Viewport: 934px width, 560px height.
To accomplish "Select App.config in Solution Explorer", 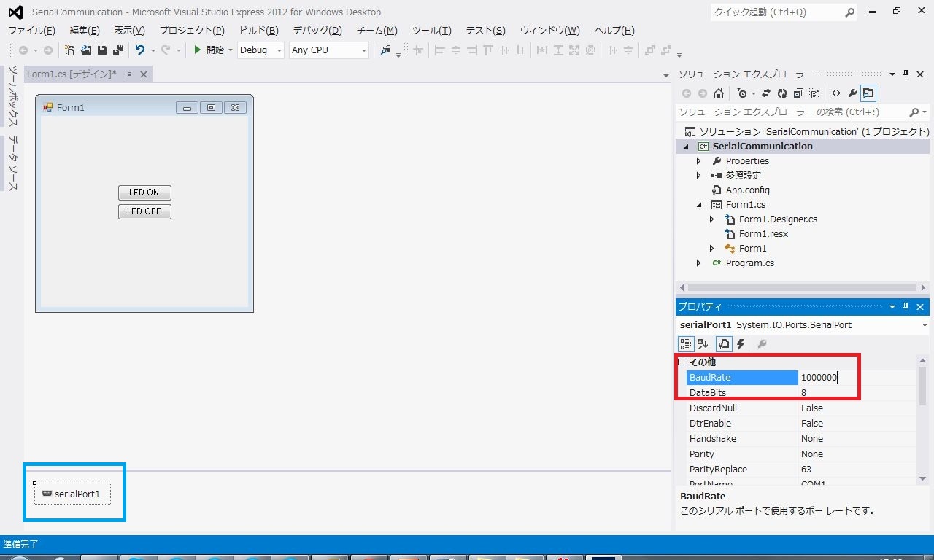I will click(x=747, y=190).
